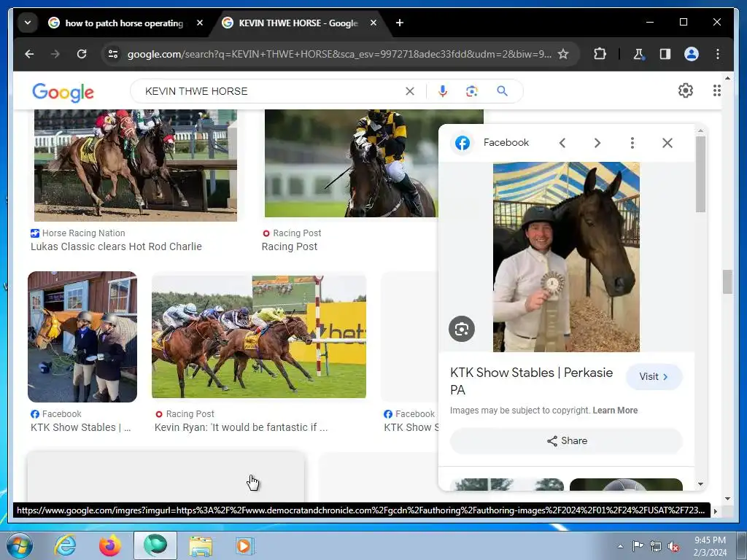Toggle the browser side panel

[x=665, y=54]
